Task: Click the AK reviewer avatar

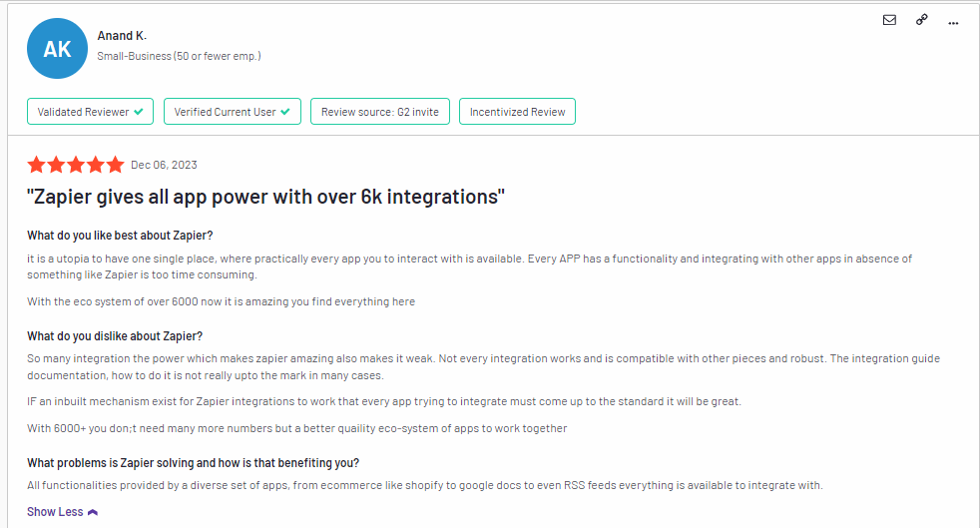Action: [x=58, y=48]
